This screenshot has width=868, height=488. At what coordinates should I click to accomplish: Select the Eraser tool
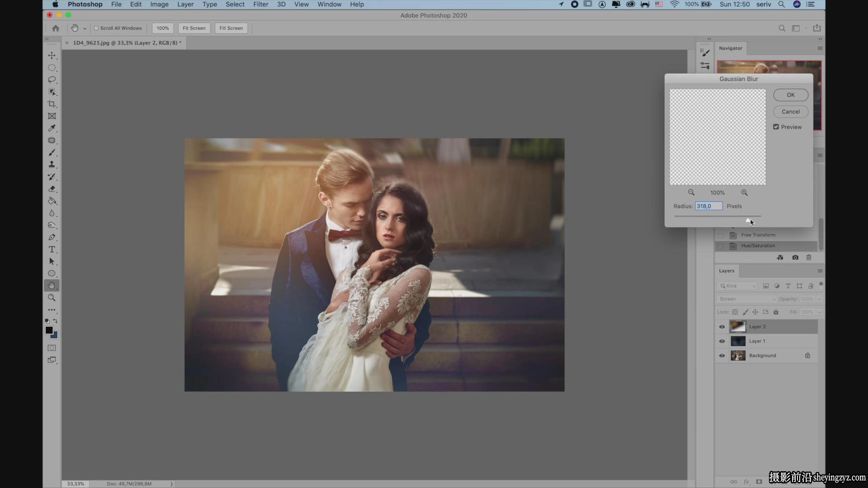coord(52,189)
